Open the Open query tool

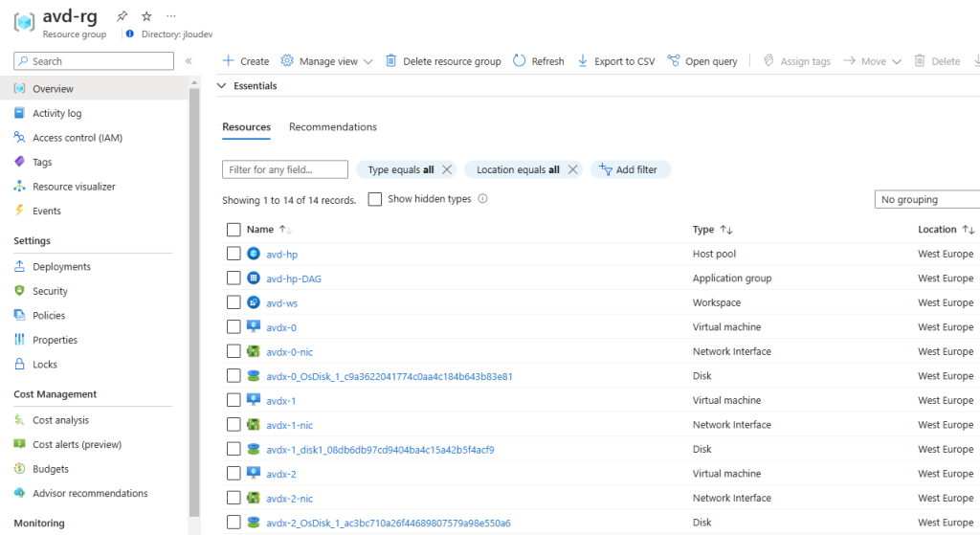(702, 61)
